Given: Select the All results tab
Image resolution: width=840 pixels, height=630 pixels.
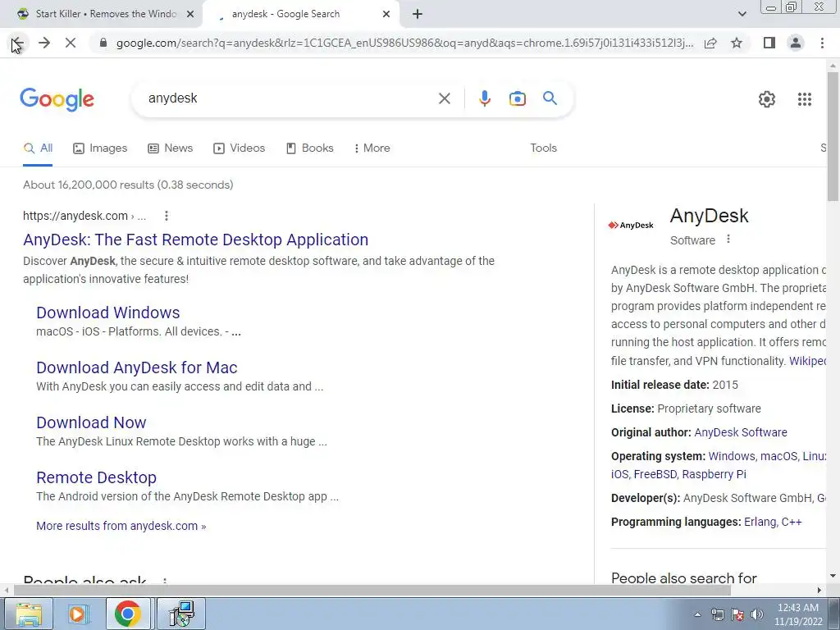Looking at the screenshot, I should tap(38, 148).
